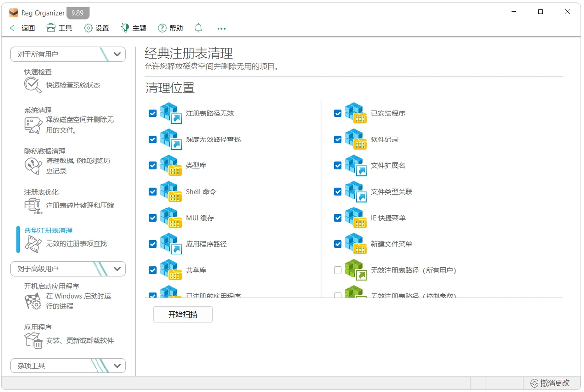Image resolution: width=584 pixels, height=392 pixels.
Task: Enable the 无效注册表路径（所有用户）checkbox
Action: tap(338, 270)
